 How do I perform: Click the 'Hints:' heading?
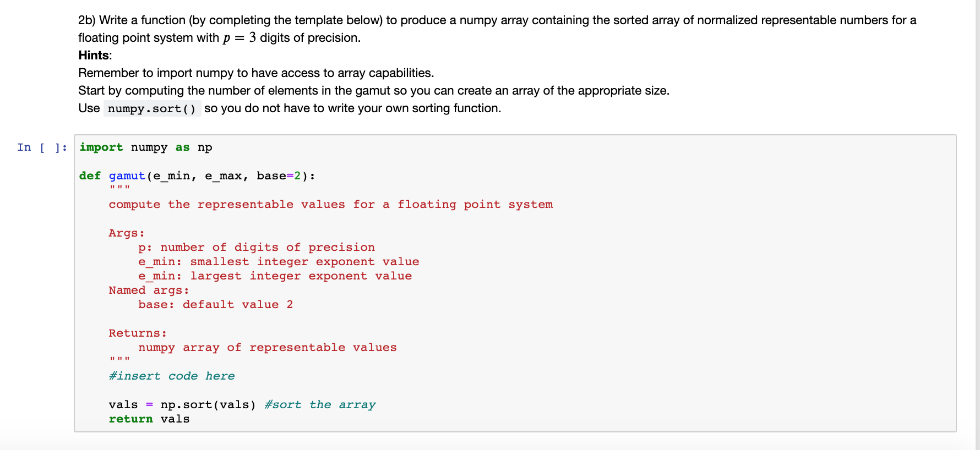95,56
